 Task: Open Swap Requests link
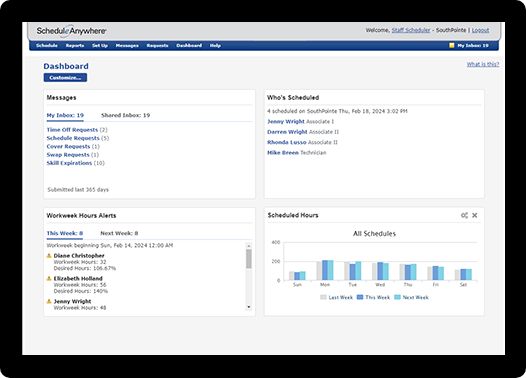68,155
